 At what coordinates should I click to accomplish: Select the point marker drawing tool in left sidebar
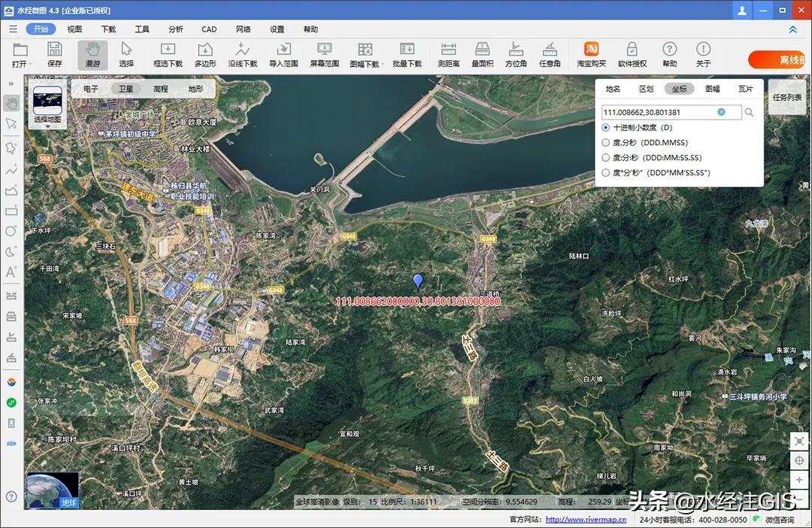(11, 147)
